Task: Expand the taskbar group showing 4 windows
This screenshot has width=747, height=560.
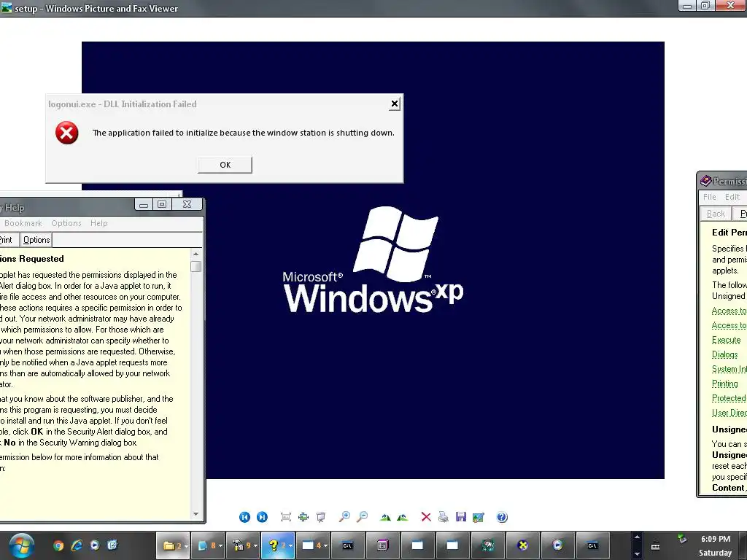Action: (x=313, y=545)
